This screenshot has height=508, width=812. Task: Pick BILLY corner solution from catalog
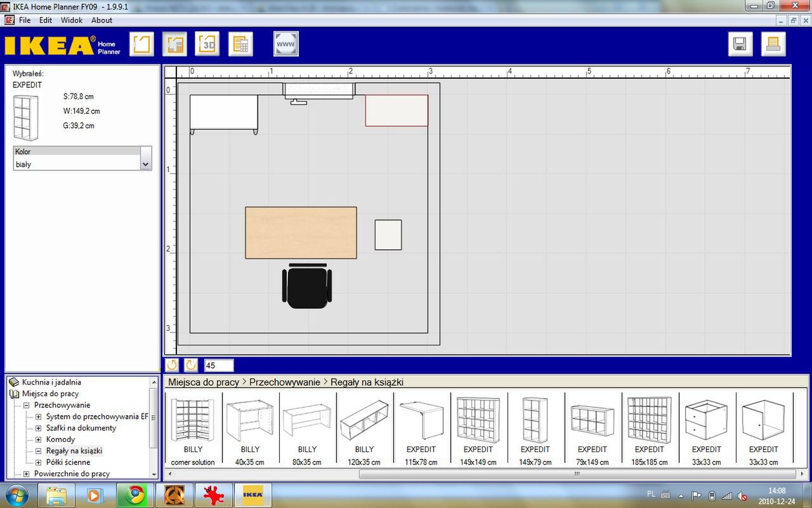pyautogui.click(x=193, y=430)
